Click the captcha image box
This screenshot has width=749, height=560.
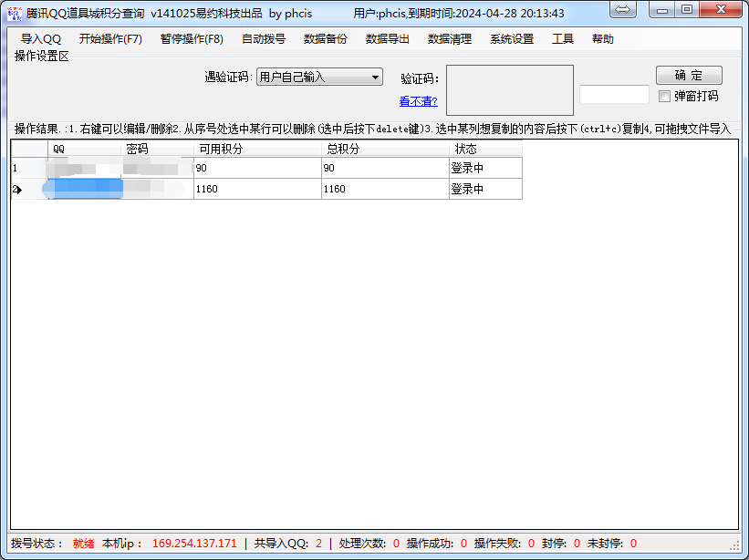coord(510,90)
